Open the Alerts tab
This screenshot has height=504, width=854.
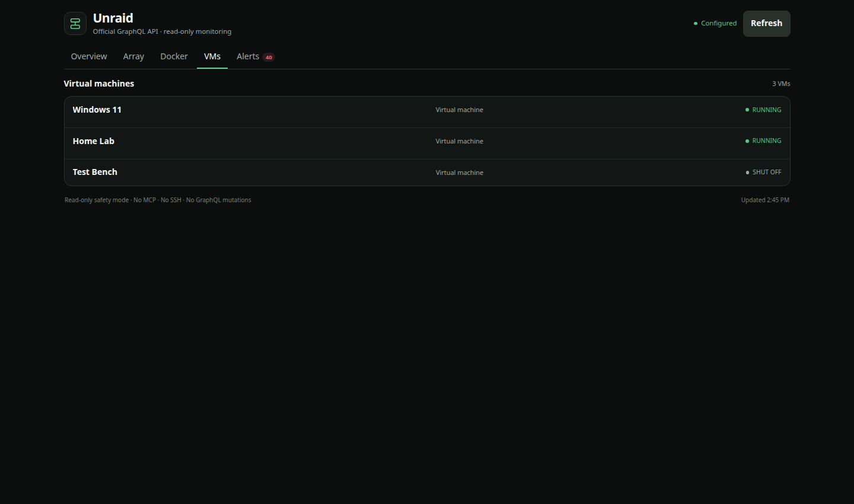(256, 56)
